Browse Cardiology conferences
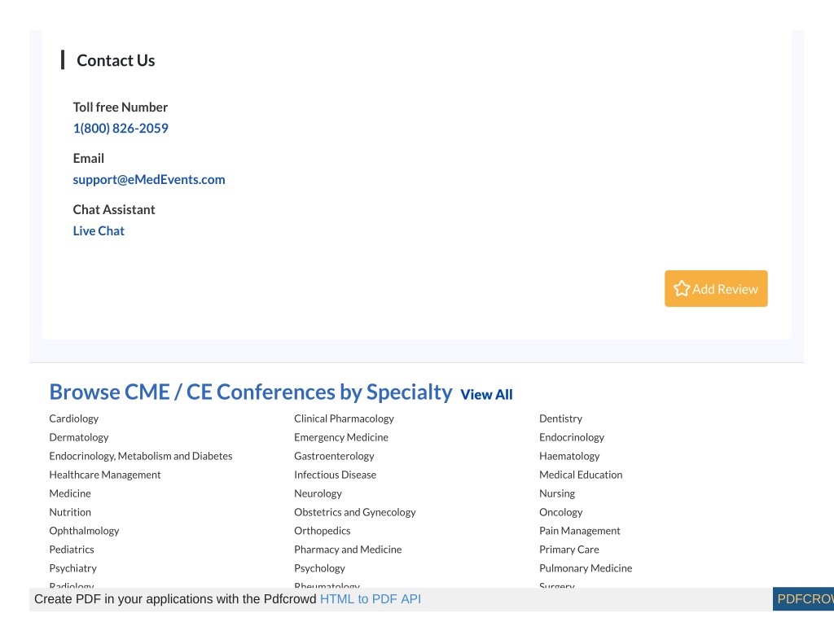This screenshot has width=834, height=644. coord(74,418)
